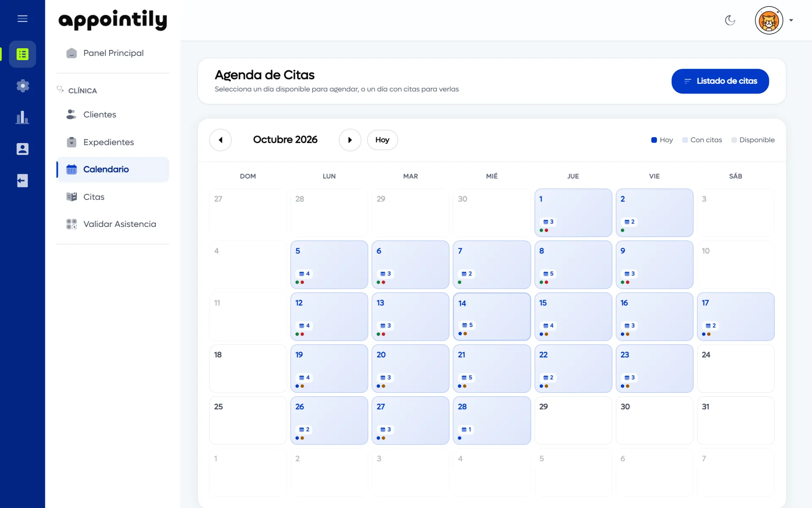Choose available day 18
This screenshot has height=508, width=812.
point(248,368)
